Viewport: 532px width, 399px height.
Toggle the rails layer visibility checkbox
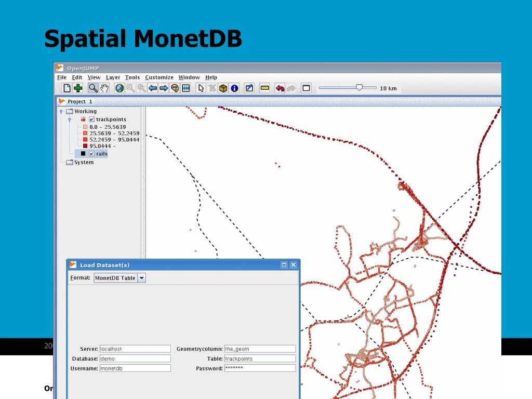click(92, 154)
